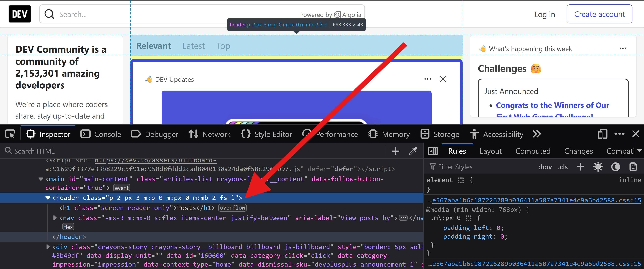Click the overflow badge on h1
Image resolution: width=644 pixels, height=269 pixels.
click(x=232, y=208)
